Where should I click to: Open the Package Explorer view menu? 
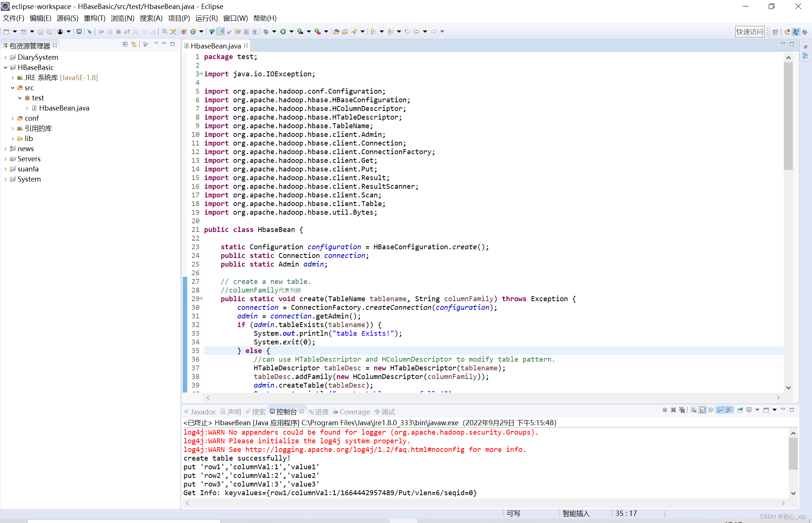point(156,44)
